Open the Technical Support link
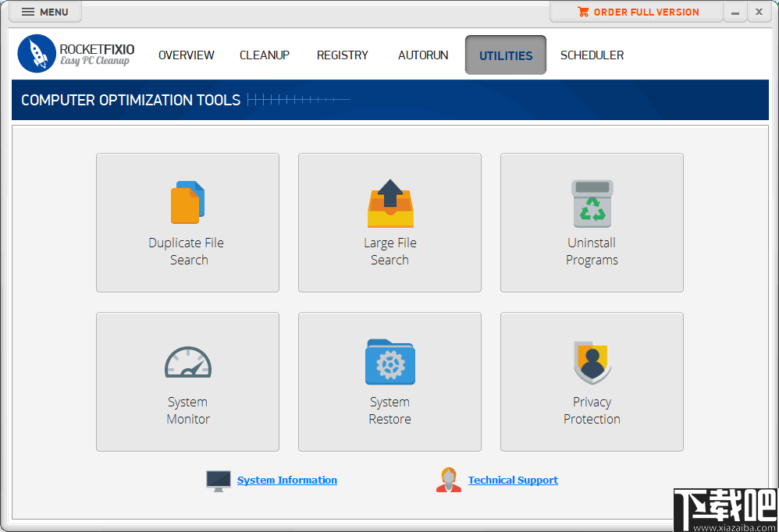This screenshot has height=532, width=779. (513, 480)
